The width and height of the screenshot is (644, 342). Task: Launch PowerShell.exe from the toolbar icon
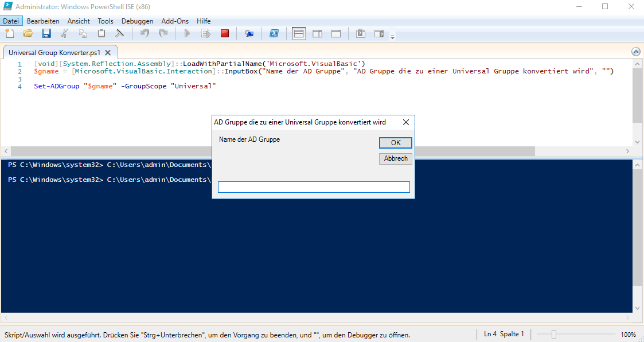click(275, 34)
